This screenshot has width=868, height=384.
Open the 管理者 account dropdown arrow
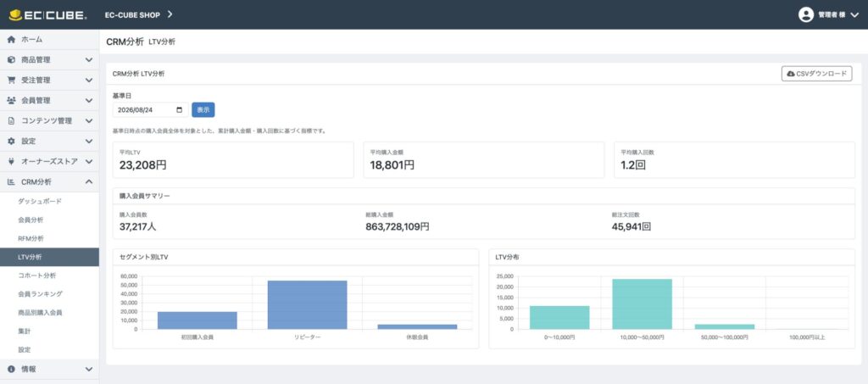coord(854,15)
